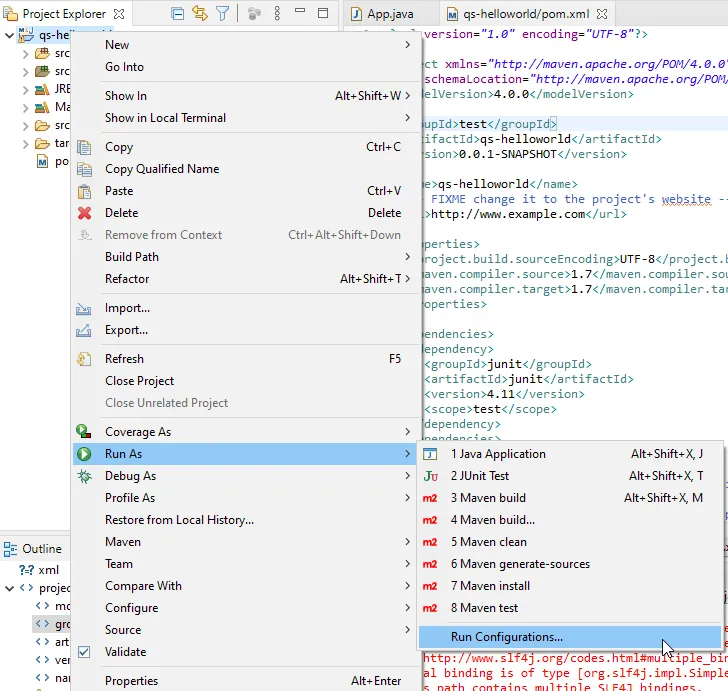Click http://www.example.com url text in editor
728x691 pixels.
[508, 214]
